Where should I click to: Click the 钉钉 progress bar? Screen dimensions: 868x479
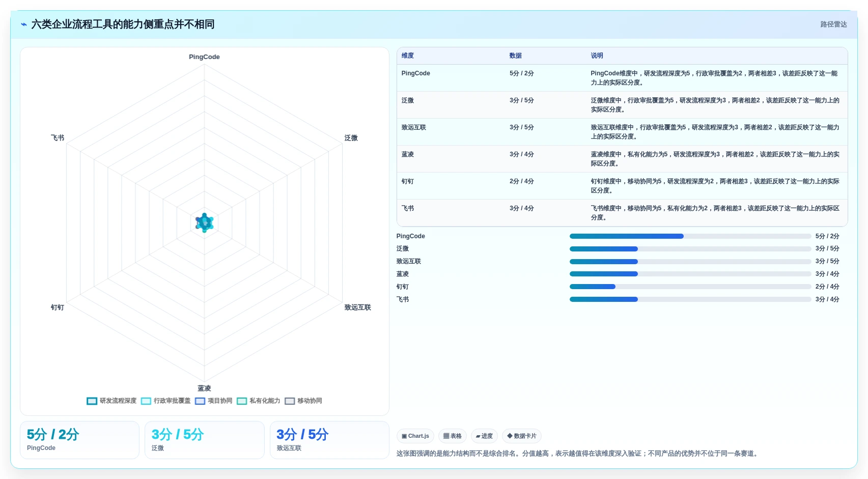point(690,287)
